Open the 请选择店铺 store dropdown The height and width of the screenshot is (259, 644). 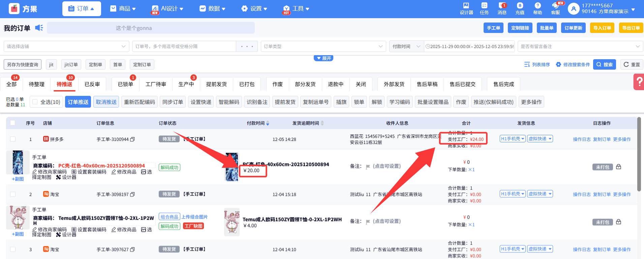[x=66, y=46]
